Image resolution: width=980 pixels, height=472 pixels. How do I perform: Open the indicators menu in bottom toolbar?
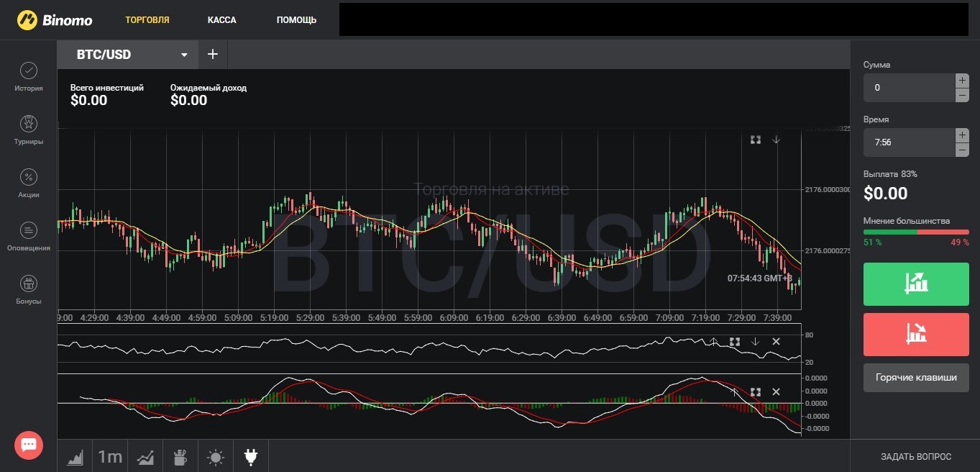click(145, 456)
